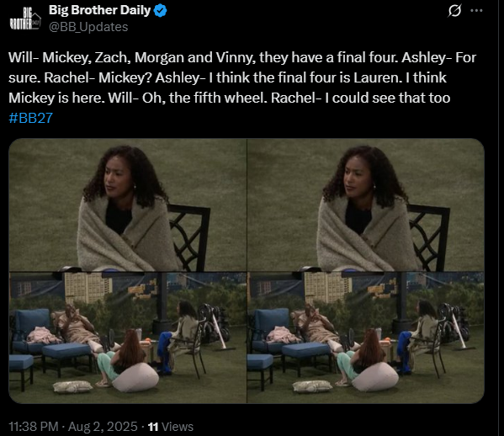This screenshot has height=436, width=504.
Task: Click the black patio chair in the top-left photo
Action: click(189, 237)
